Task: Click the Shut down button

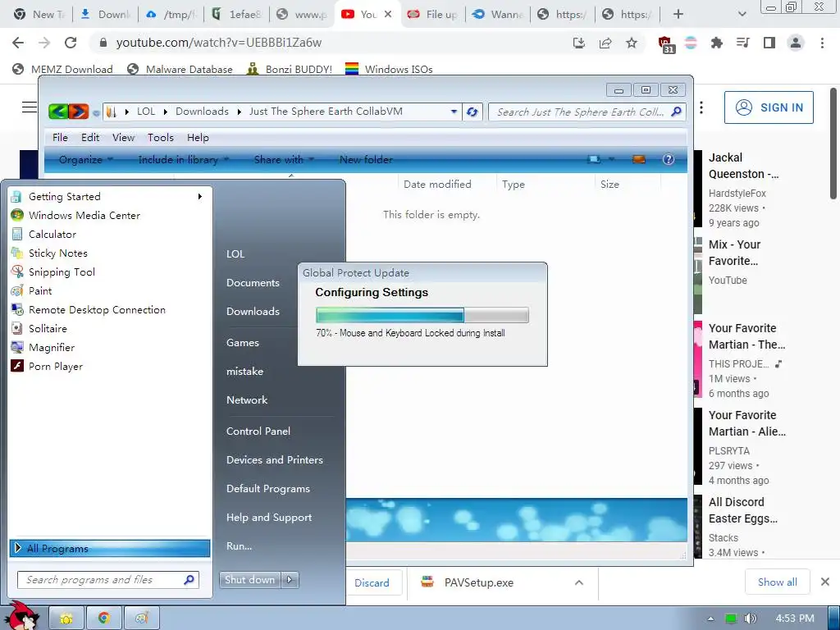Action: (249, 580)
